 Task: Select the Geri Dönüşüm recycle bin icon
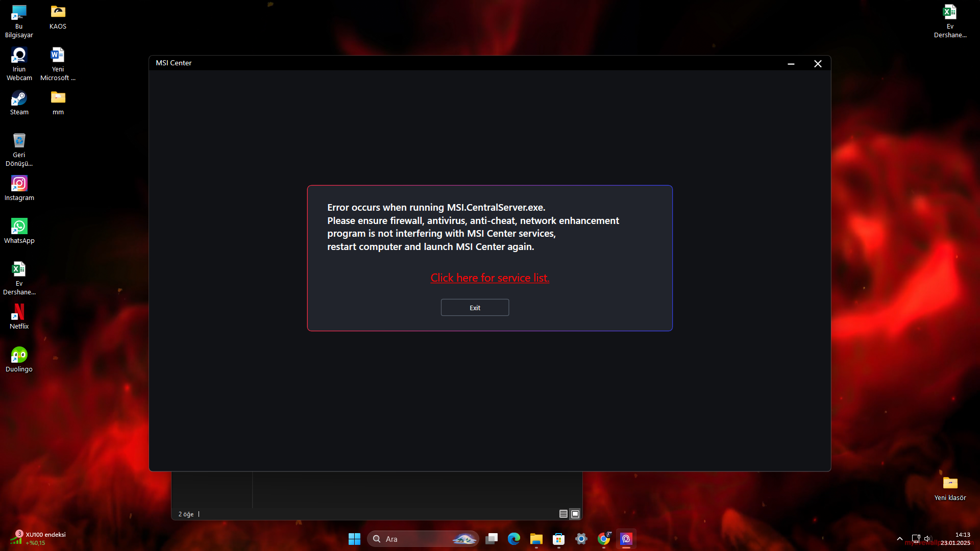pyautogui.click(x=19, y=150)
